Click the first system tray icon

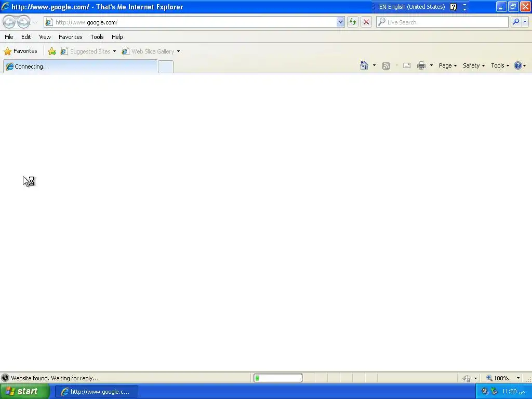[485, 391]
